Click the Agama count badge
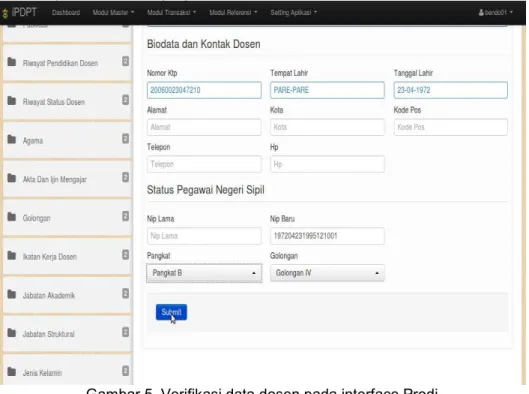 tap(125, 139)
